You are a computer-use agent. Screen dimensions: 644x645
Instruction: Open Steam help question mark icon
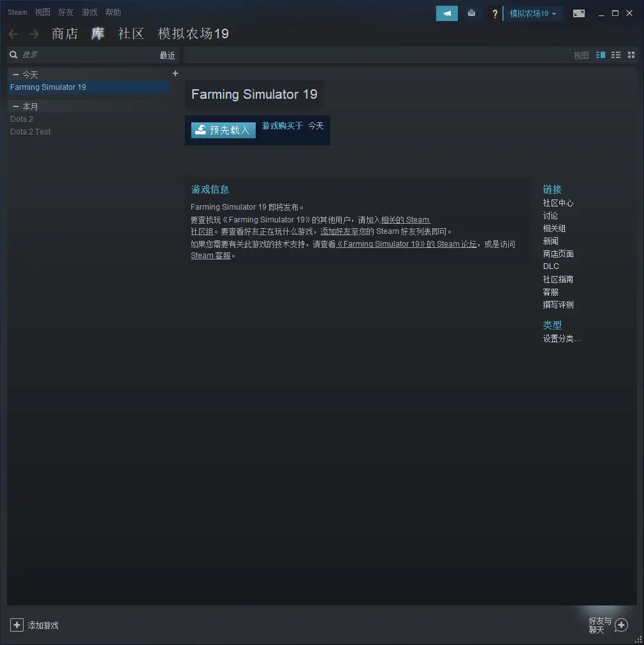coord(495,14)
